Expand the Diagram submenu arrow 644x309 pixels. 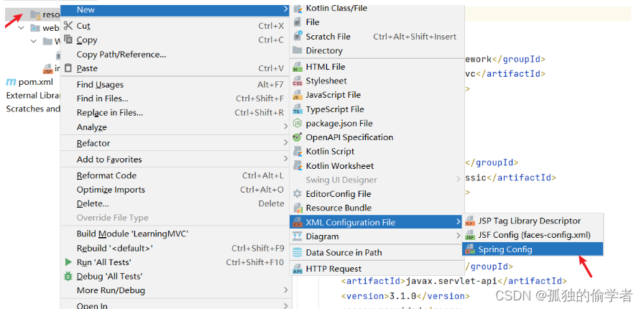[459, 236]
